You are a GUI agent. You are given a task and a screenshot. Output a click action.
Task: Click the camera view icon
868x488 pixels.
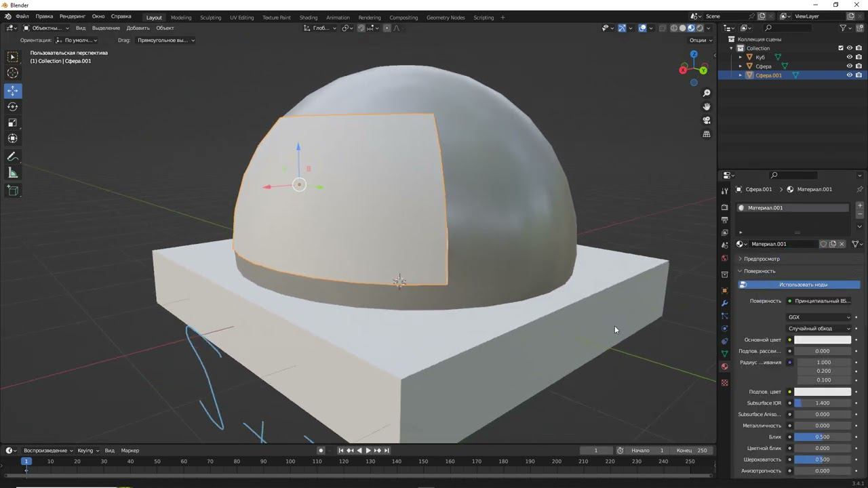pyautogui.click(x=707, y=120)
